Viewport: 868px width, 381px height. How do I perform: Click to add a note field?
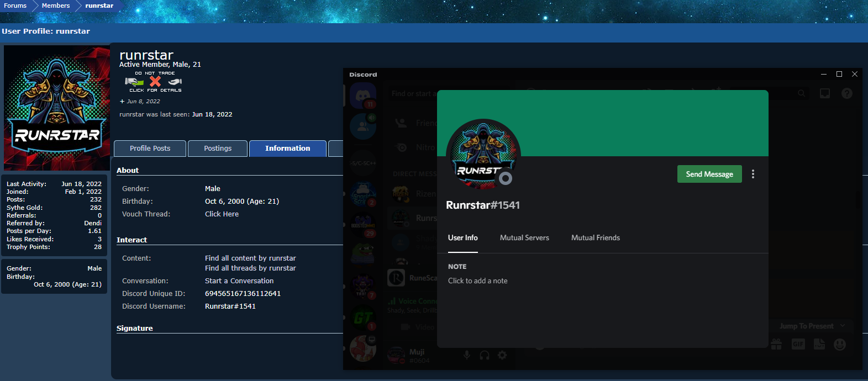(x=478, y=281)
